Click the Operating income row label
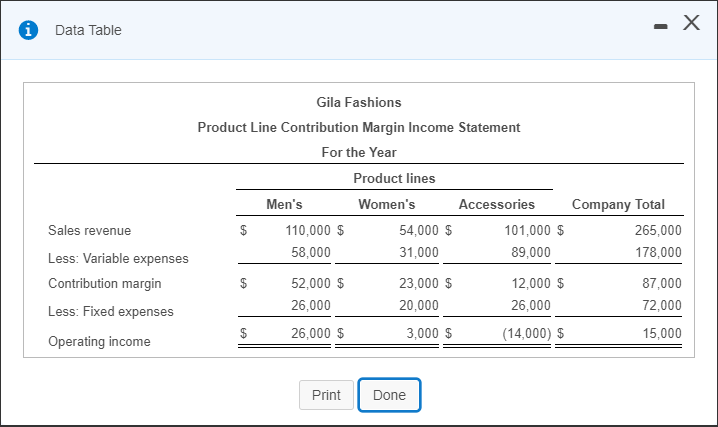Image resolution: width=718 pixels, height=427 pixels. tap(99, 341)
